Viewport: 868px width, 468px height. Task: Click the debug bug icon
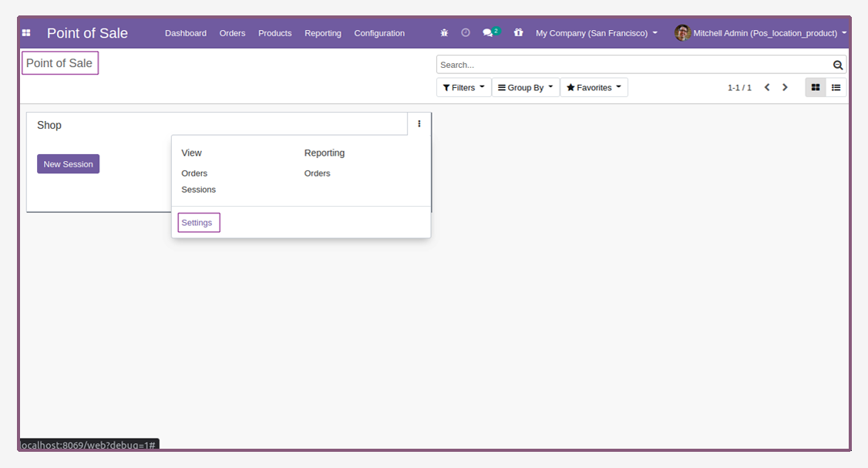(x=444, y=33)
